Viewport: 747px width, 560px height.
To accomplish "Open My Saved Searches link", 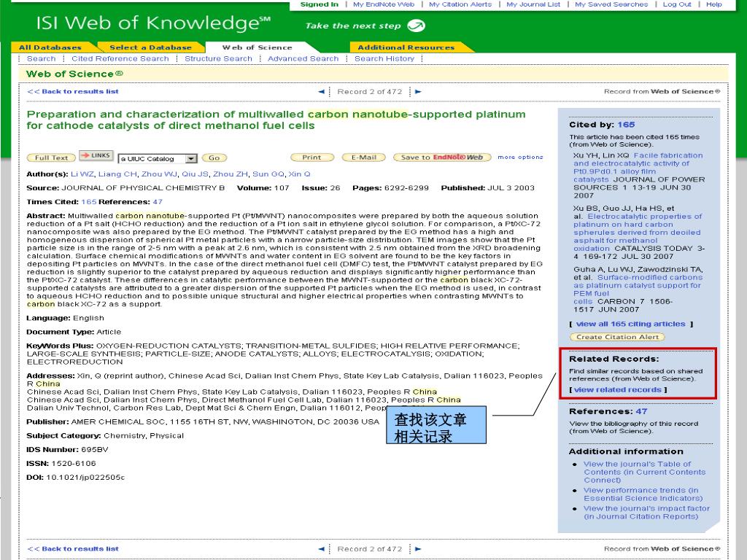I will pyautogui.click(x=611, y=4).
